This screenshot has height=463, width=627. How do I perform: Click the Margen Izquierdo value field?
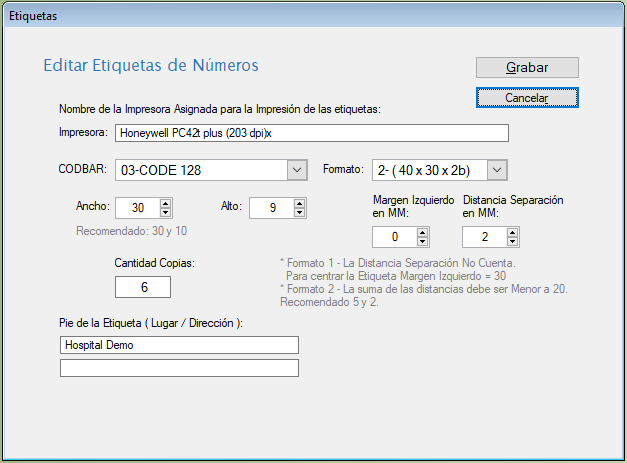click(394, 237)
